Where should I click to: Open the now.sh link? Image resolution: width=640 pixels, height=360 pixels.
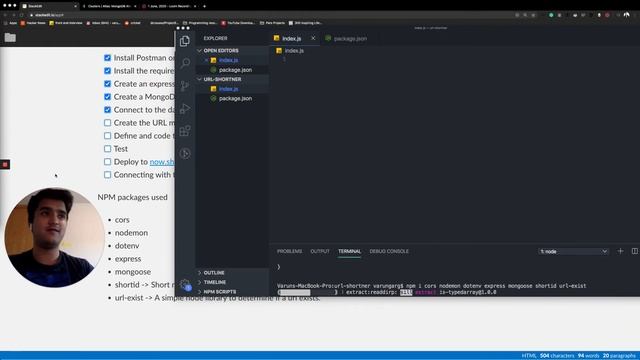(162, 162)
